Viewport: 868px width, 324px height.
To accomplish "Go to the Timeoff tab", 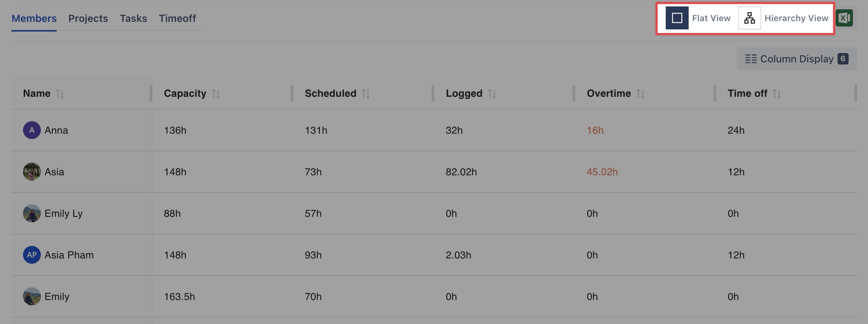I will (x=177, y=18).
